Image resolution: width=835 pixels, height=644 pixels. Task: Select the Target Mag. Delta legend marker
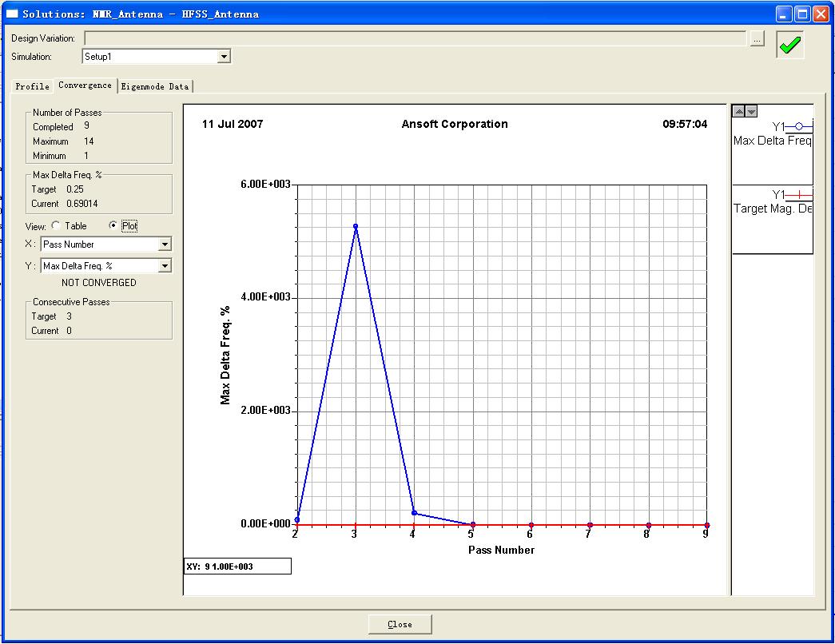tap(799, 195)
